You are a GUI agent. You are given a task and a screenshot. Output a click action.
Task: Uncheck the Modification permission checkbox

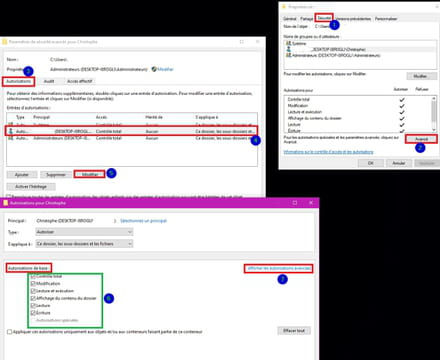tap(33, 283)
